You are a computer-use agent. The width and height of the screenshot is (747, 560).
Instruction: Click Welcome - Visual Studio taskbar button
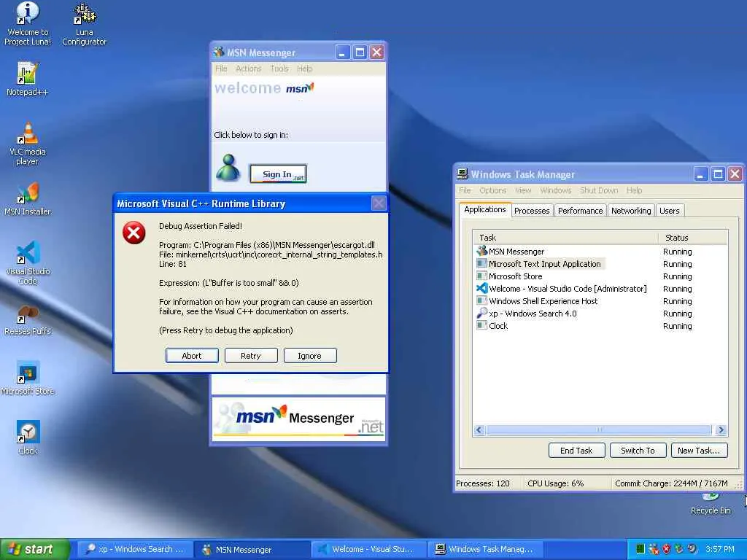point(368,549)
